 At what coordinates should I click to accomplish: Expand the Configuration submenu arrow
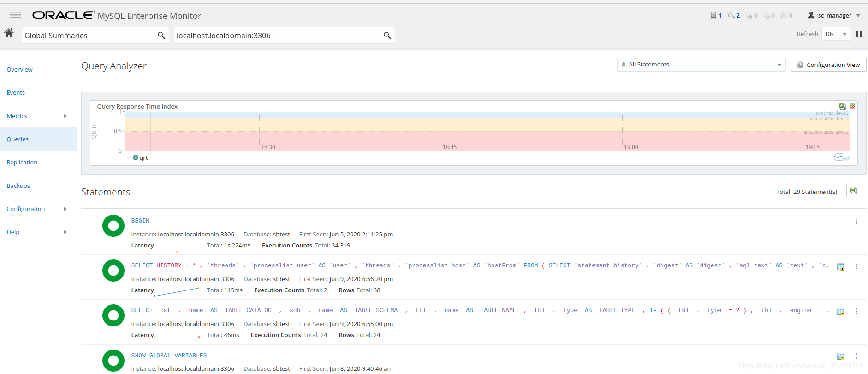click(65, 209)
